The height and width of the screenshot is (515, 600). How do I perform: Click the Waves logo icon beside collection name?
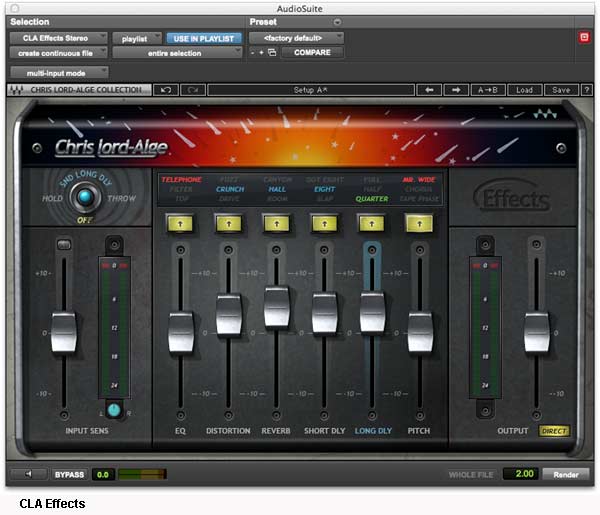(16, 90)
